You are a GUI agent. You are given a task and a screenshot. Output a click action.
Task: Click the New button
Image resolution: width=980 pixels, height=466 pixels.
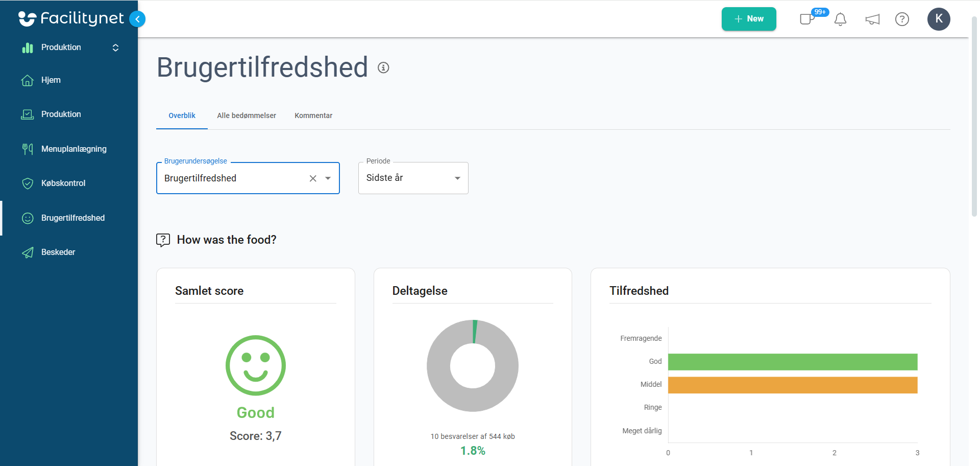coord(749,19)
